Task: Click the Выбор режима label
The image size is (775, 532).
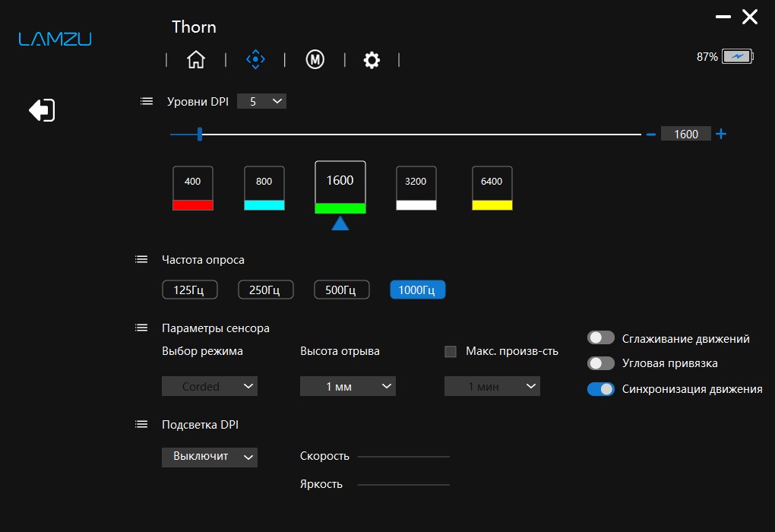Action: 202,351
